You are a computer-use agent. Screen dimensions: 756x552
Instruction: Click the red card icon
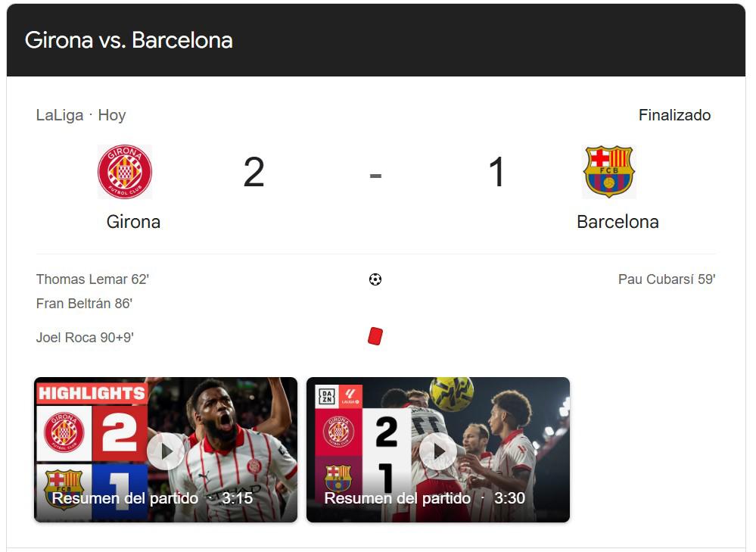pos(375,336)
